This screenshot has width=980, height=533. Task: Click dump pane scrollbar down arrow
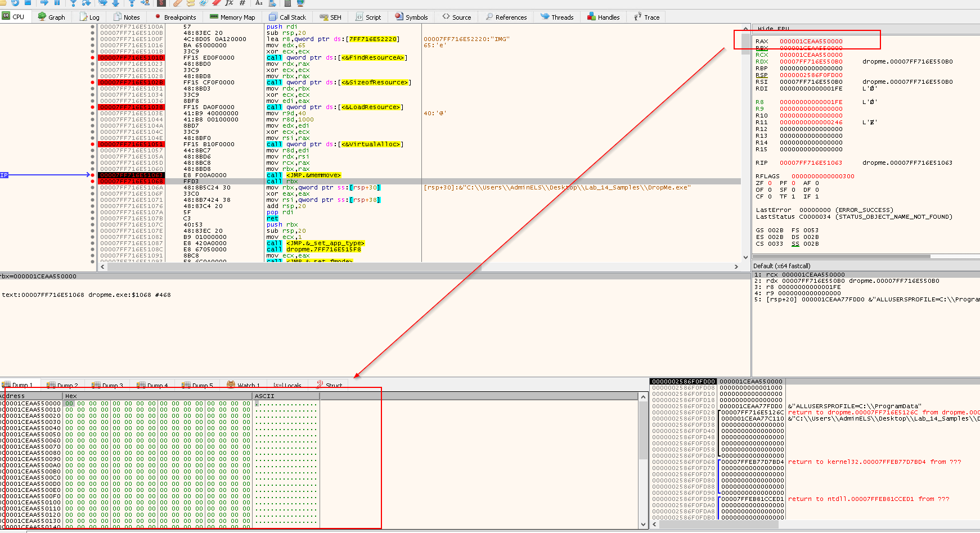pos(643,524)
